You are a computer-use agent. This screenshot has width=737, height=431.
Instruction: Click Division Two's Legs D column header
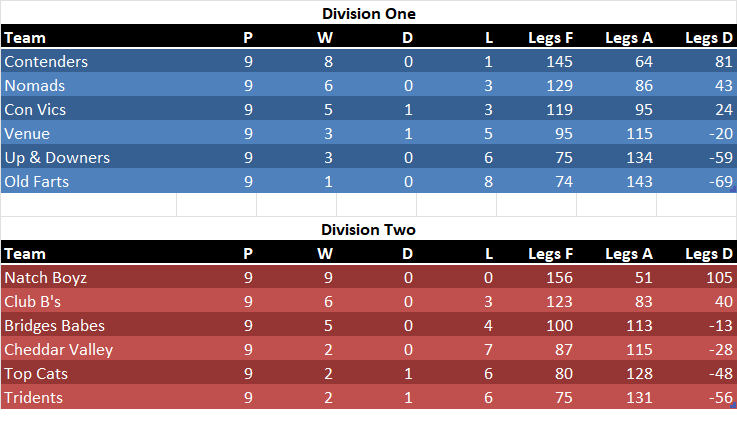(x=708, y=254)
